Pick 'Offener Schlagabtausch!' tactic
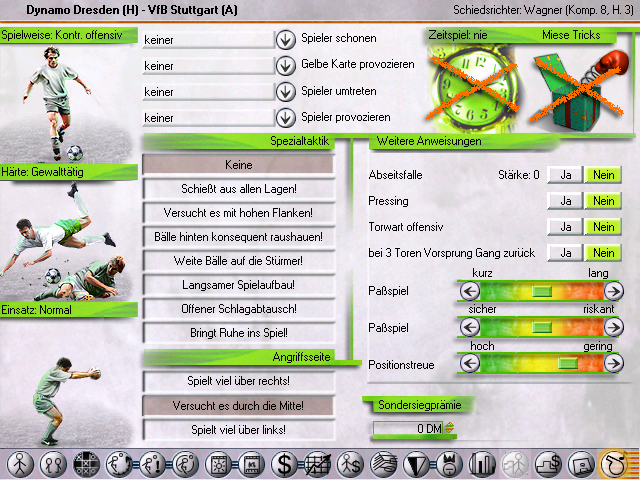Image resolution: width=640 pixels, height=480 pixels. coord(238,309)
